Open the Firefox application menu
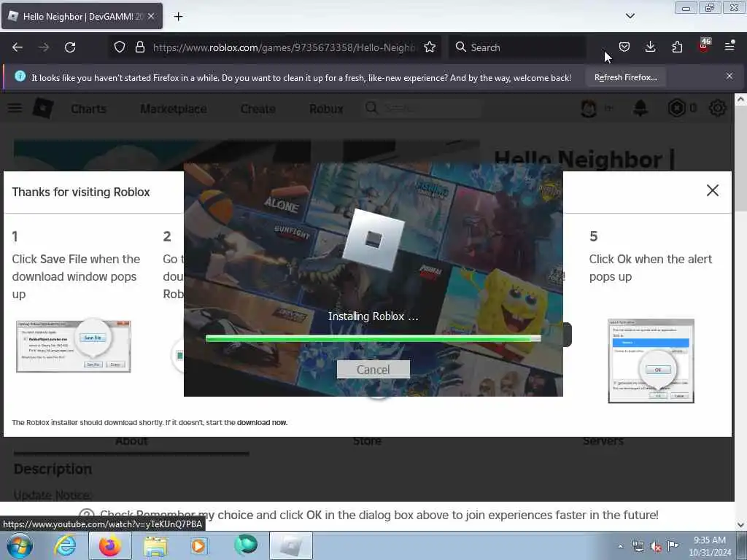This screenshot has width=747, height=560. tap(729, 46)
